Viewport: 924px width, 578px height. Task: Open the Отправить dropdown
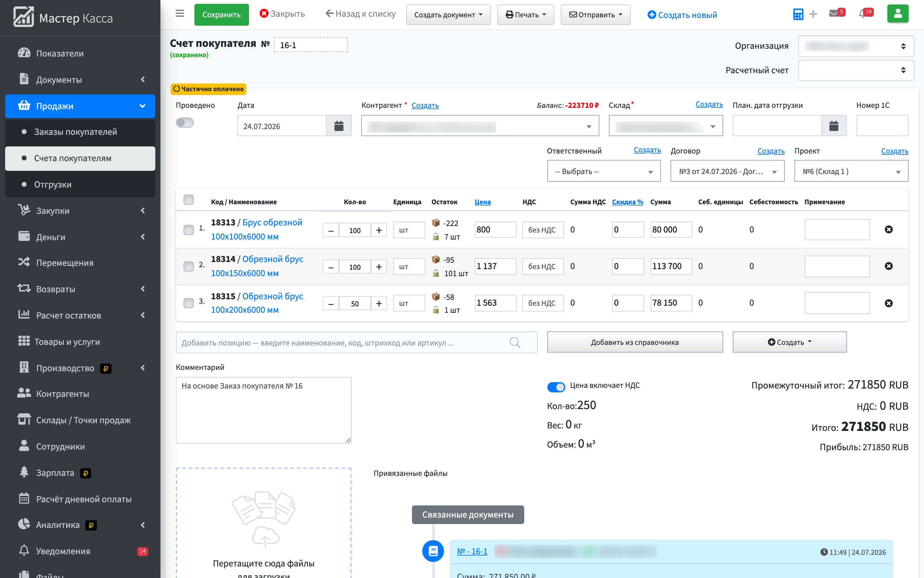click(595, 15)
